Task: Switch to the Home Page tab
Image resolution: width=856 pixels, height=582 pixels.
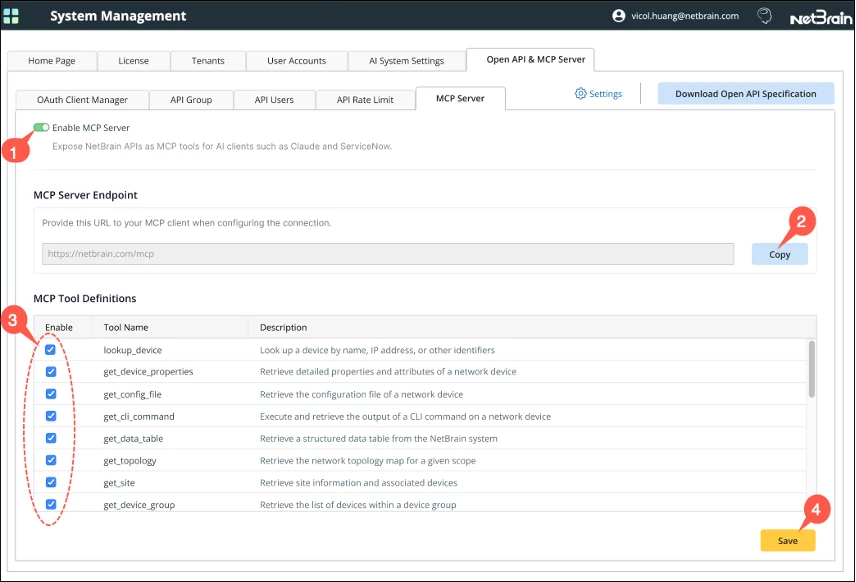Action: click(52, 61)
